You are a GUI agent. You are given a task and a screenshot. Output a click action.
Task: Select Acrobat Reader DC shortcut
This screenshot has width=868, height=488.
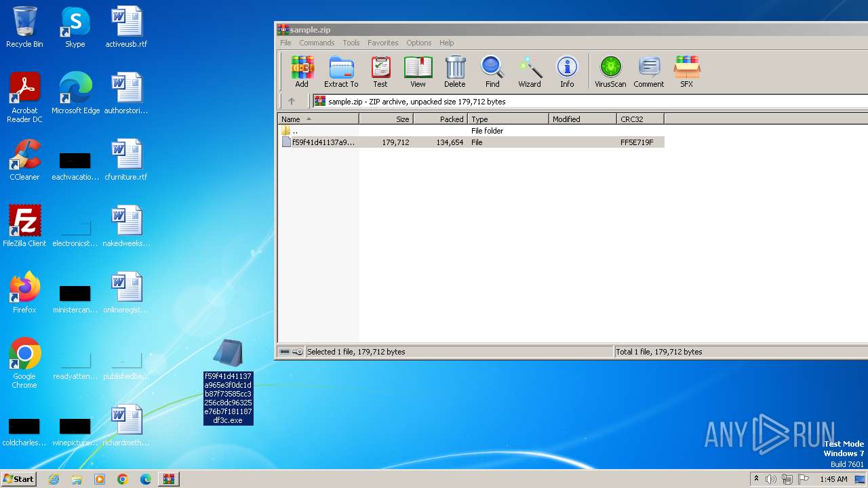[24, 98]
